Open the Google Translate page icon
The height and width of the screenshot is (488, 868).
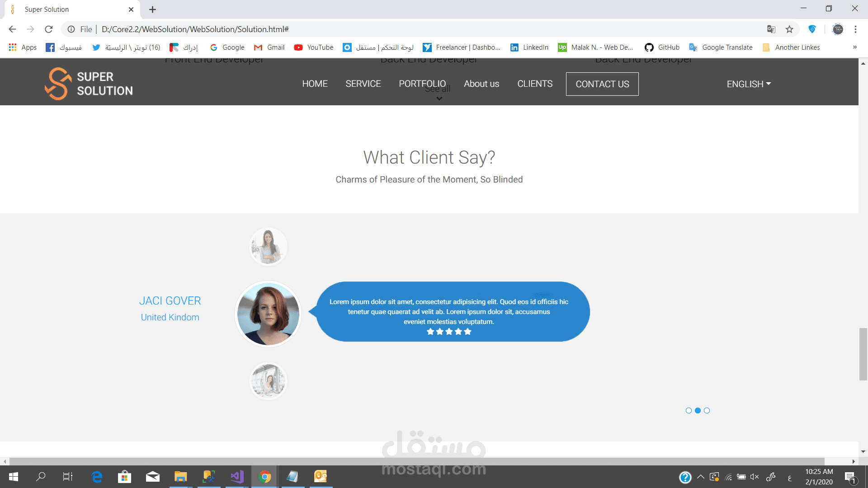click(771, 29)
